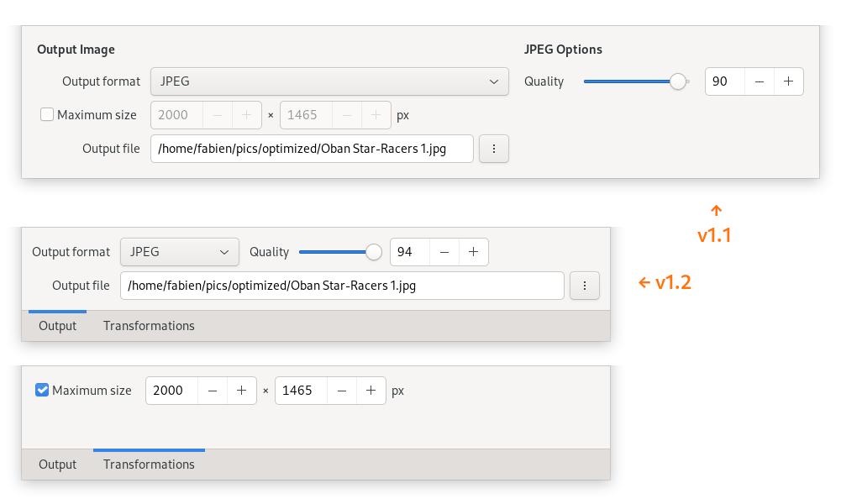Decrease the JPEG quality value of 90
This screenshot has height=504, width=841.
coord(760,81)
